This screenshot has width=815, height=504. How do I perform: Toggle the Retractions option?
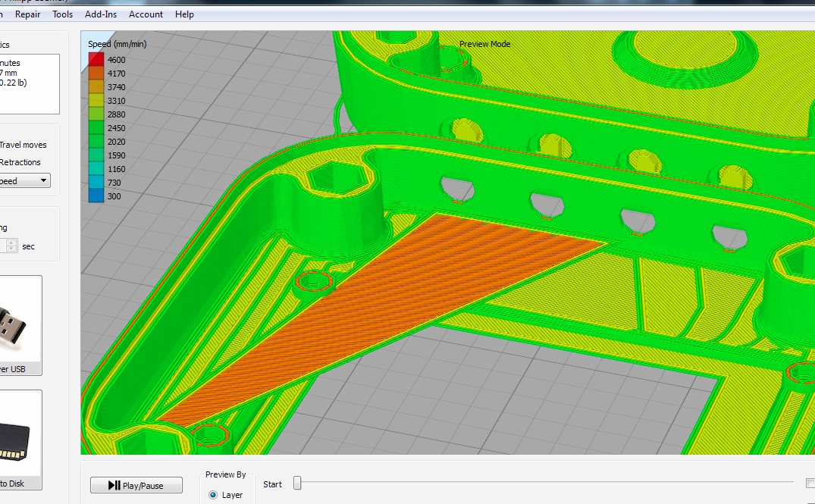pos(20,162)
